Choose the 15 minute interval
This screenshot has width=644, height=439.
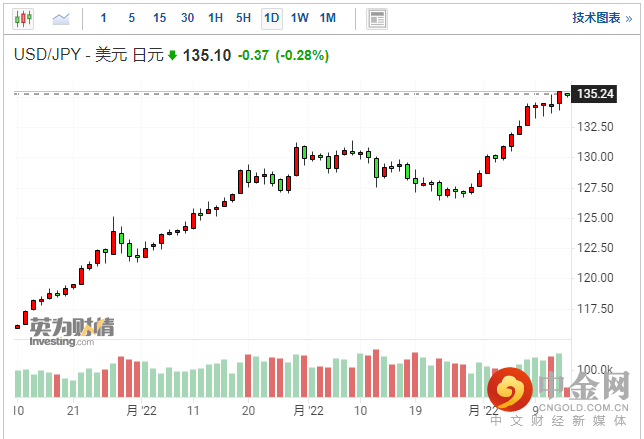(x=159, y=18)
